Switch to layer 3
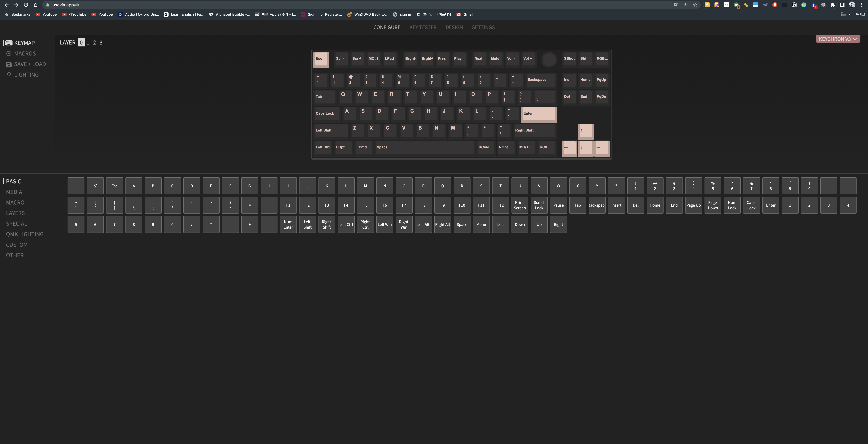The height and width of the screenshot is (444, 868). click(x=101, y=42)
